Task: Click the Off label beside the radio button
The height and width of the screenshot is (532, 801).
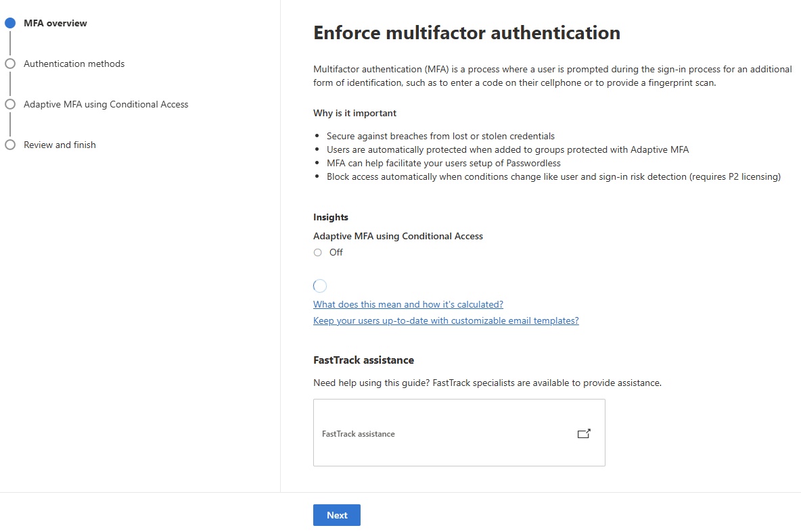Action: tap(336, 253)
